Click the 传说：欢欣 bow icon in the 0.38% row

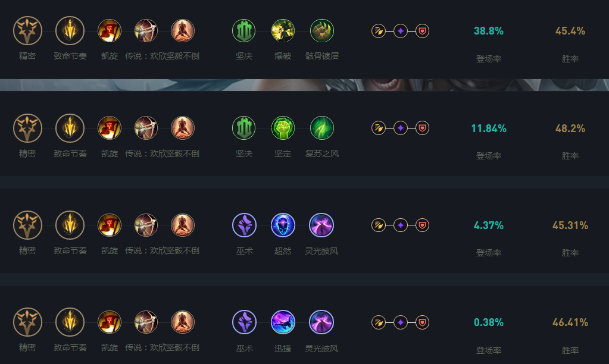pos(146,322)
